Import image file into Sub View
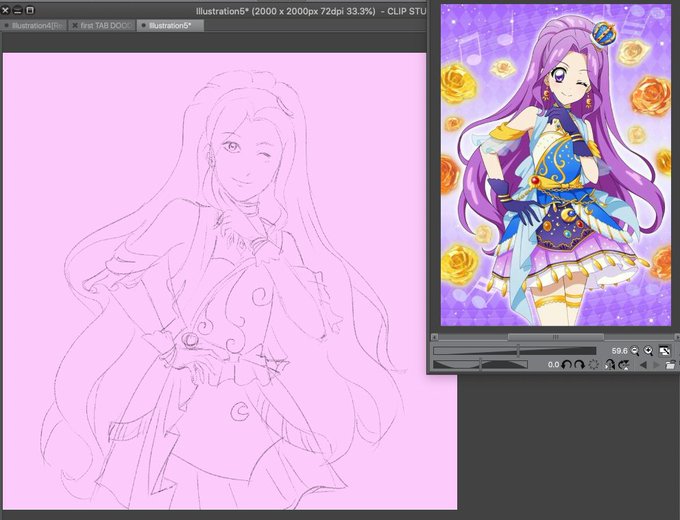680x520 pixels. pyautogui.click(x=670, y=365)
